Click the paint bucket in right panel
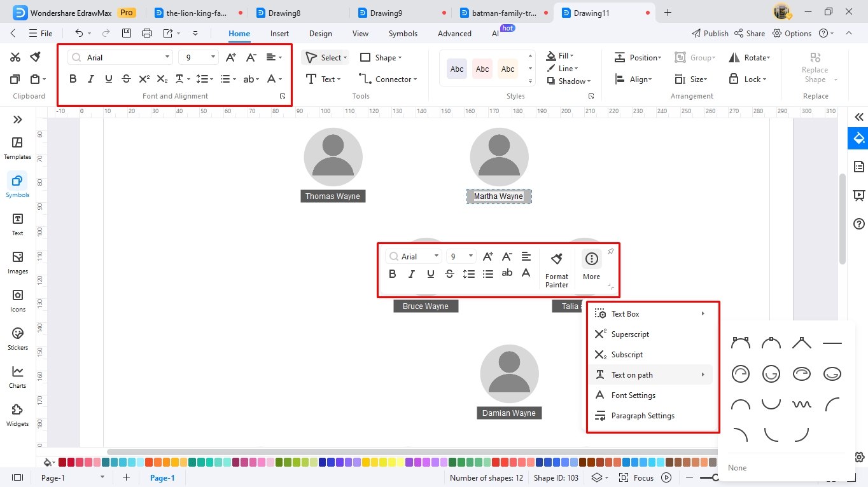Viewport: 868px width, 487px height. [858, 138]
